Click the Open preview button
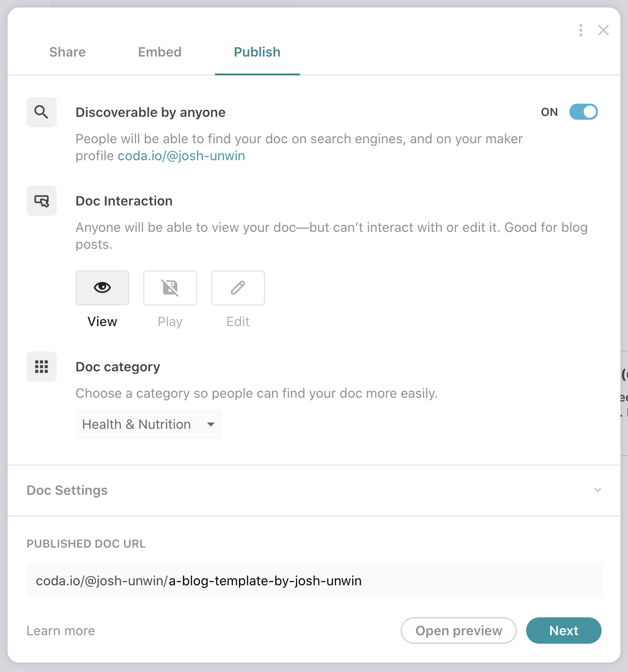The height and width of the screenshot is (672, 628). tap(459, 631)
